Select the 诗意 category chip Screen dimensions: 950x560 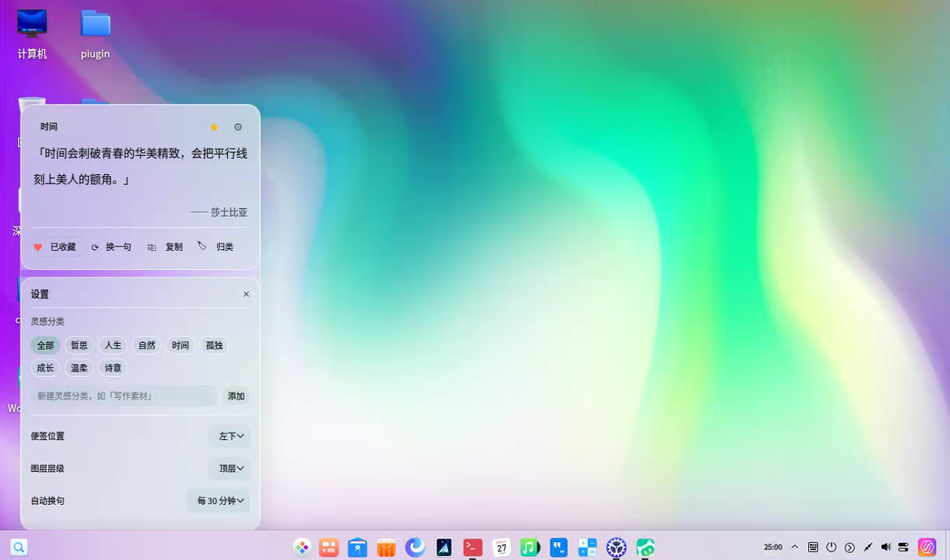113,368
